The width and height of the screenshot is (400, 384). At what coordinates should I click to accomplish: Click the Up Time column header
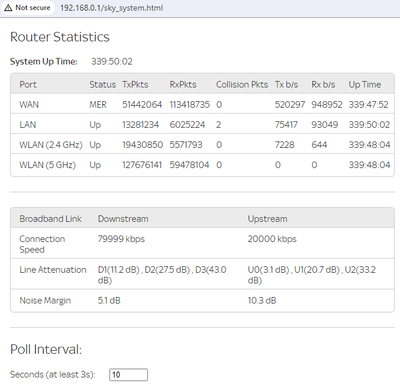pos(365,85)
